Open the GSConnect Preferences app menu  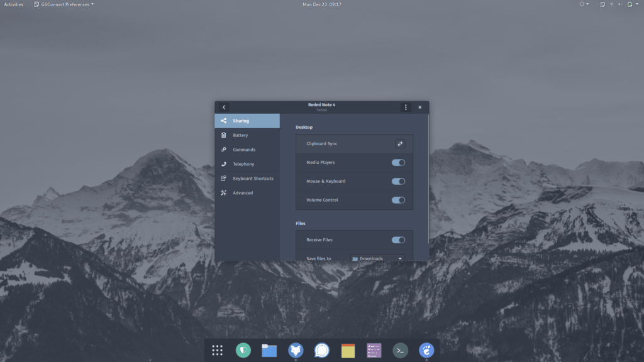click(x=64, y=4)
